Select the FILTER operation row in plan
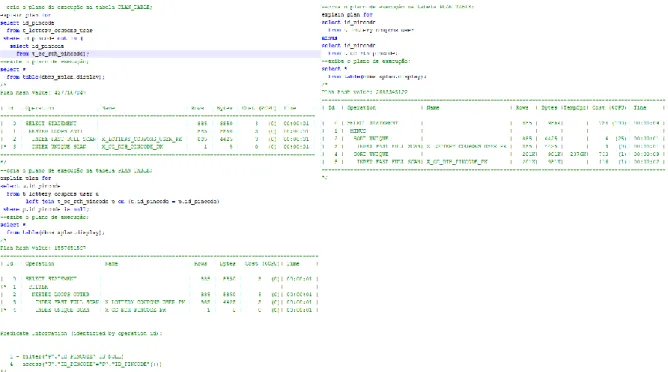The height and width of the screenshot is (372, 668). 159,287
